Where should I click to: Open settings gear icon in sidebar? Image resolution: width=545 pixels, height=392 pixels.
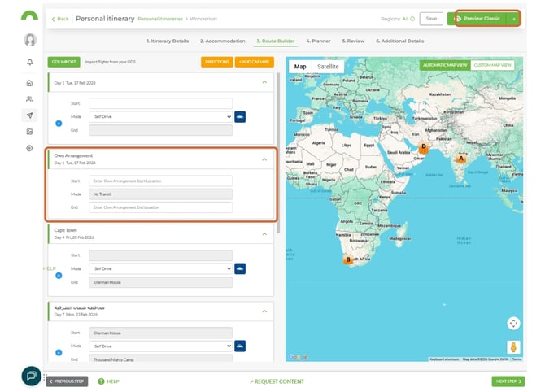point(29,148)
